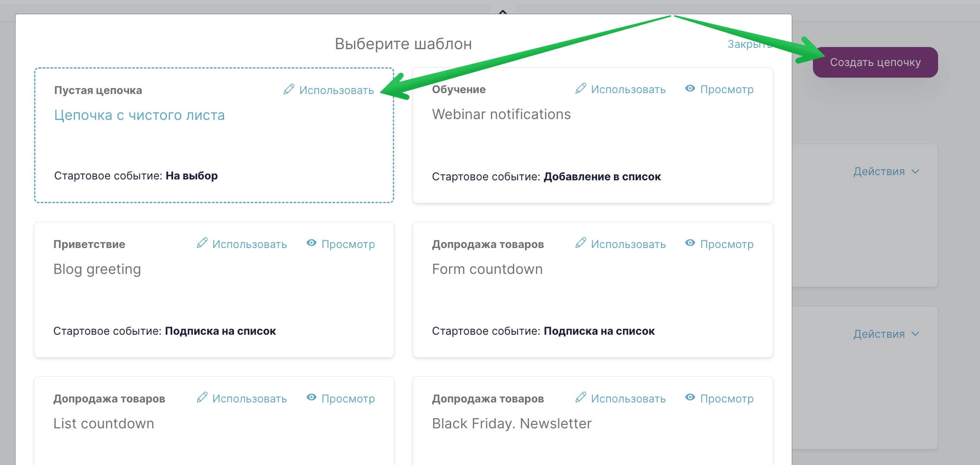Click pencil icon on Webinar notifications card
Image resolution: width=980 pixels, height=465 pixels.
(x=581, y=88)
